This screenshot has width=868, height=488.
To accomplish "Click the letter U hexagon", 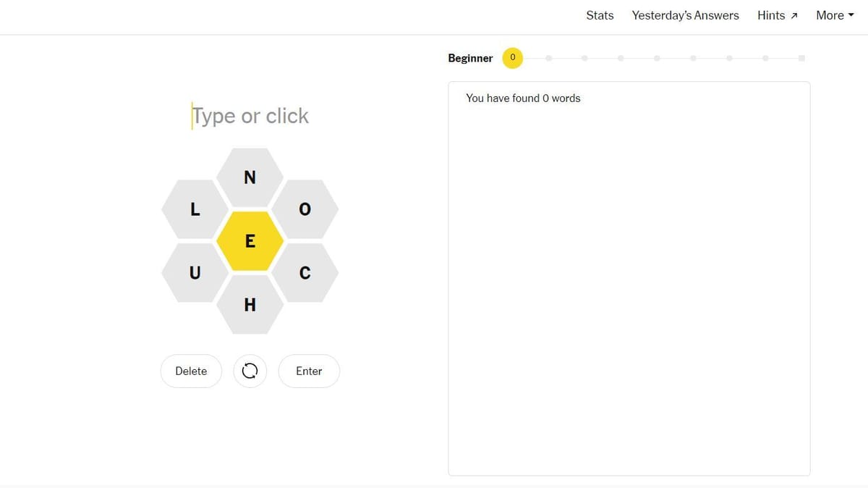I will coord(194,273).
